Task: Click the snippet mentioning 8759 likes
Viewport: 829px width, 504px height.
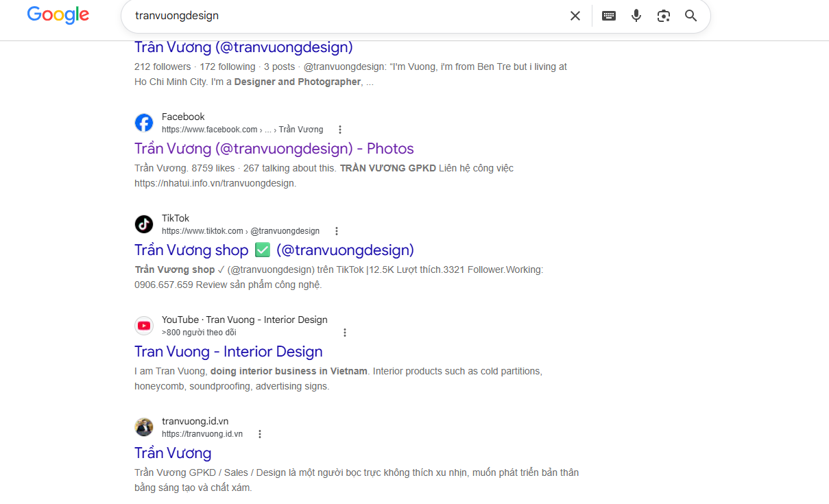Action: (x=324, y=176)
